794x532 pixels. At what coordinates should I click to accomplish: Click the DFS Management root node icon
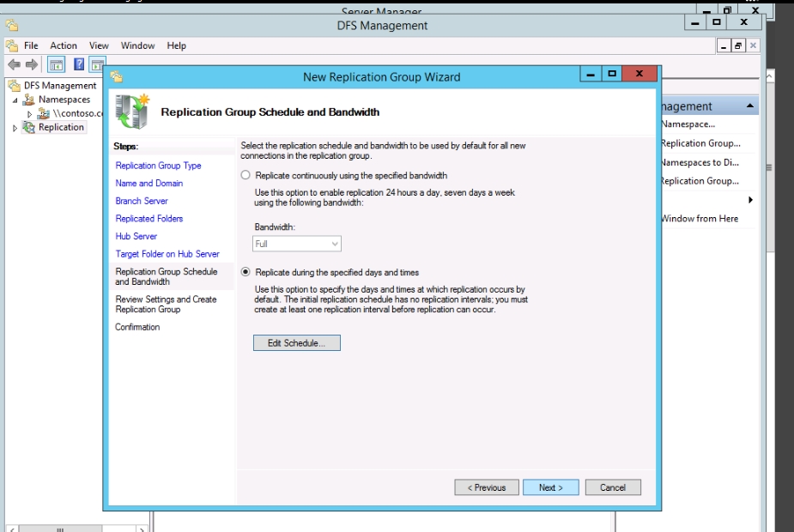pos(15,86)
